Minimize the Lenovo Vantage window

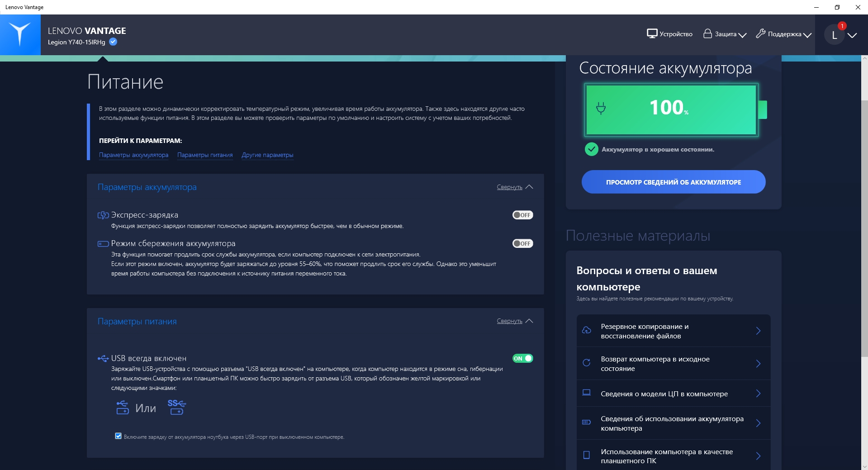coord(816,7)
